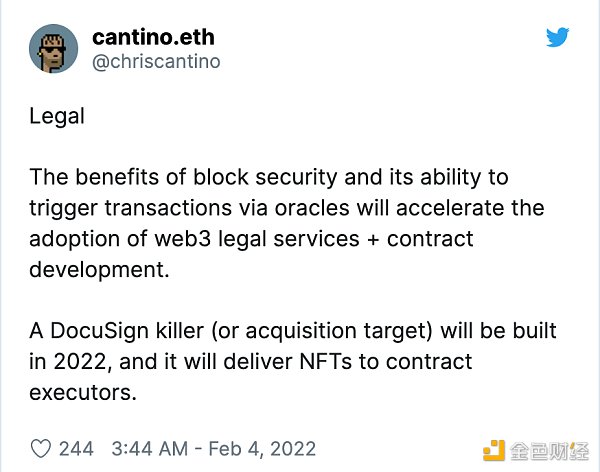
Task: Click the word oracles in the tweet
Action: pos(312,208)
